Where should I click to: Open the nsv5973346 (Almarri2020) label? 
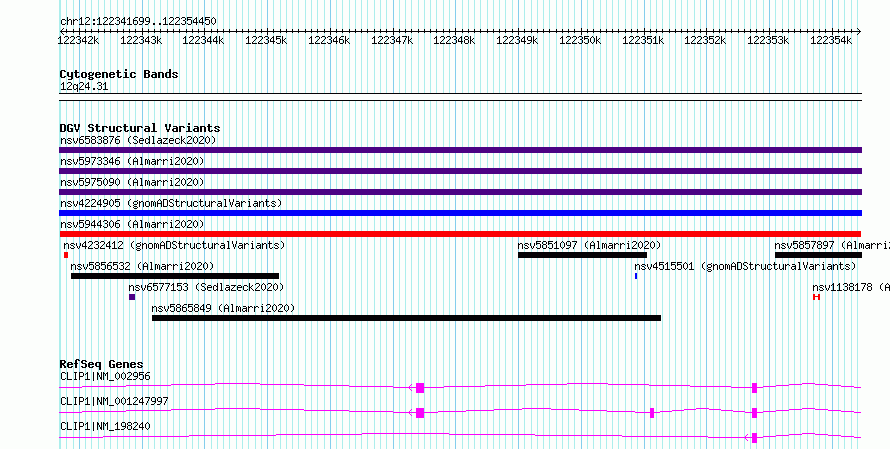tap(132, 161)
